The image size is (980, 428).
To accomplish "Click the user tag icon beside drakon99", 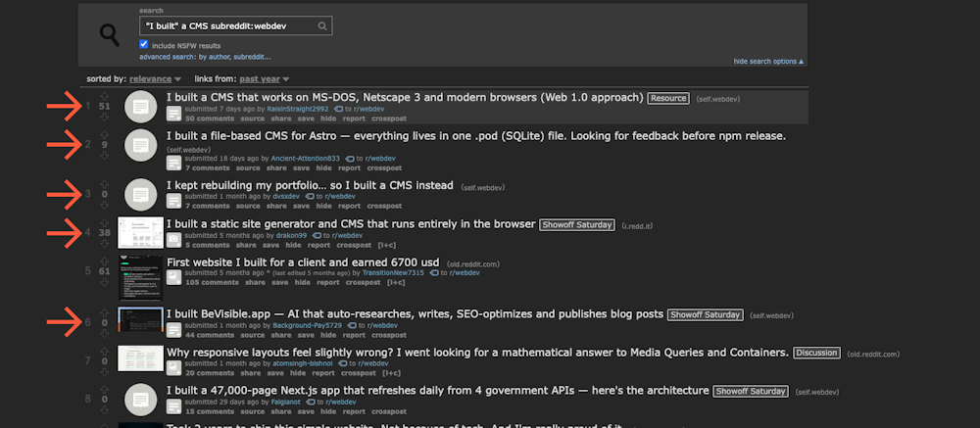I will 317,236.
